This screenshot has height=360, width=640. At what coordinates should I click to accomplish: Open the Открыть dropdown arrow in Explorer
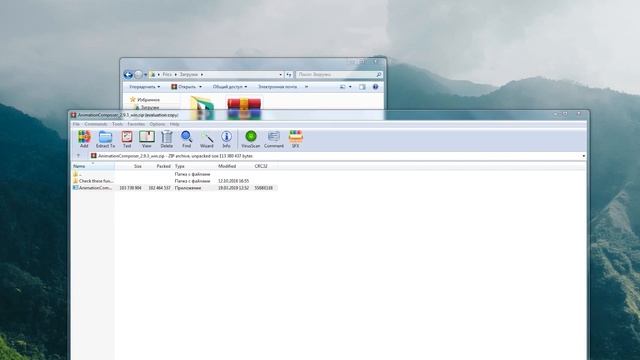tap(200, 87)
